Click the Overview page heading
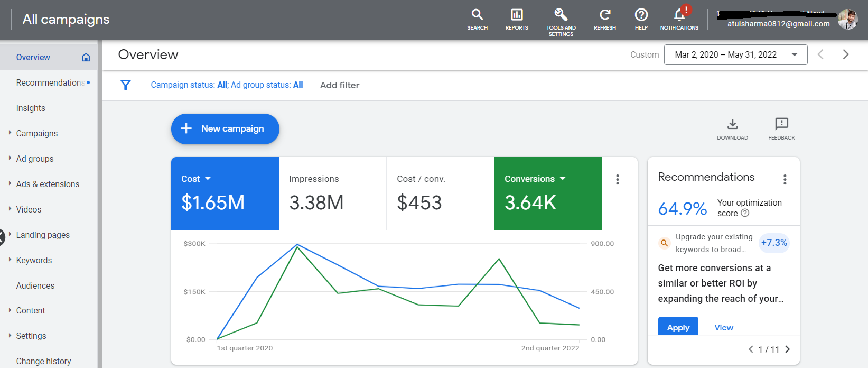The width and height of the screenshot is (868, 369). [148, 54]
